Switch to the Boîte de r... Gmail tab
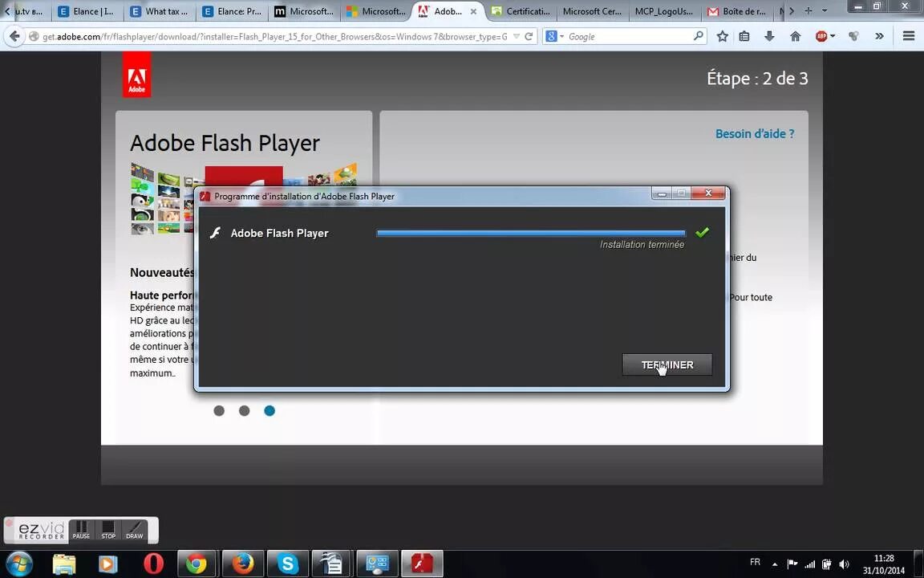Screen dimensions: 924x578 [x=738, y=11]
